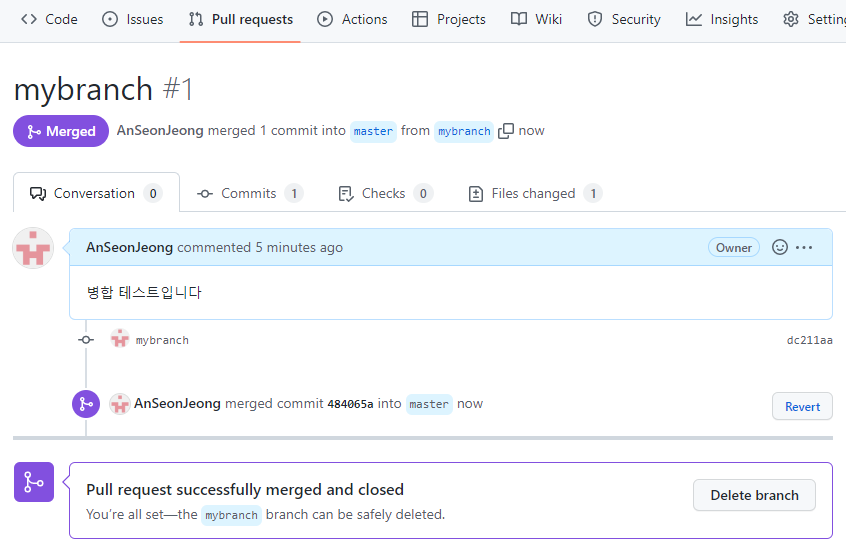Open commit hash dc211aa
Screen dimensions: 846x550
(x=810, y=341)
